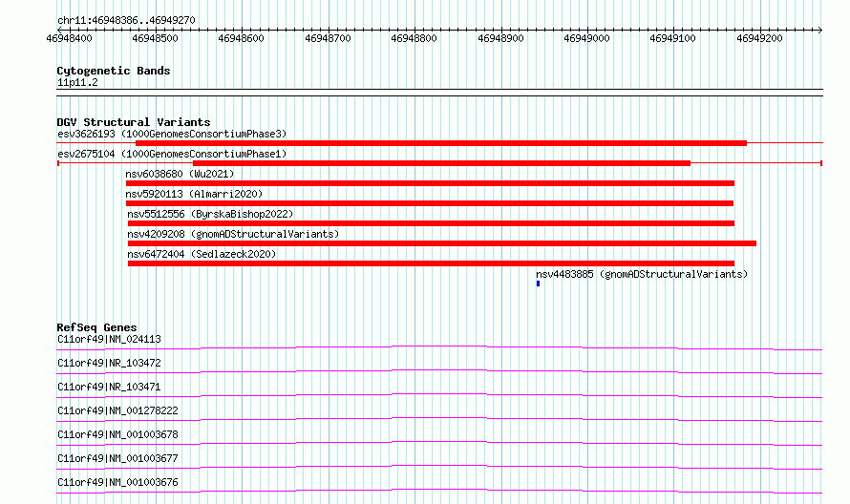This screenshot has height=504, width=850.
Task: Click the esv2675104 1000GenomesConsortiumPhase1 label
Action: click(172, 154)
